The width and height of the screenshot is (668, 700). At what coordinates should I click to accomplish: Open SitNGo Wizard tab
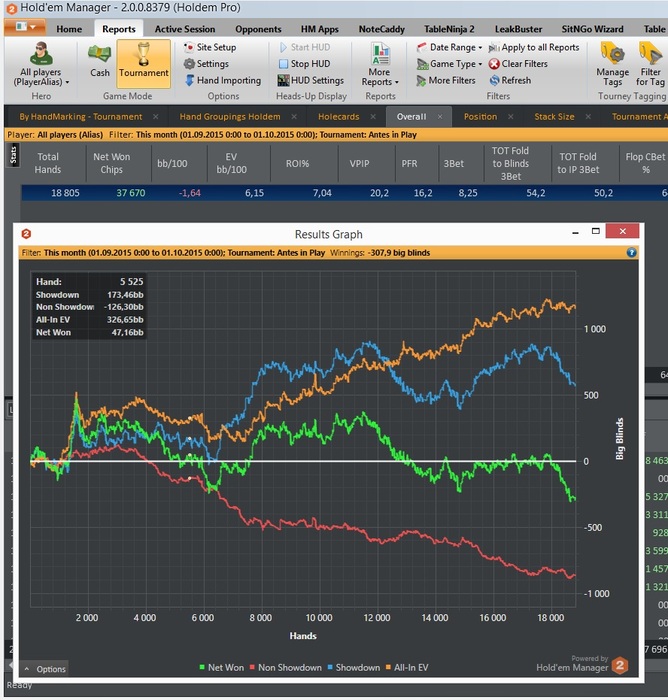(593, 29)
